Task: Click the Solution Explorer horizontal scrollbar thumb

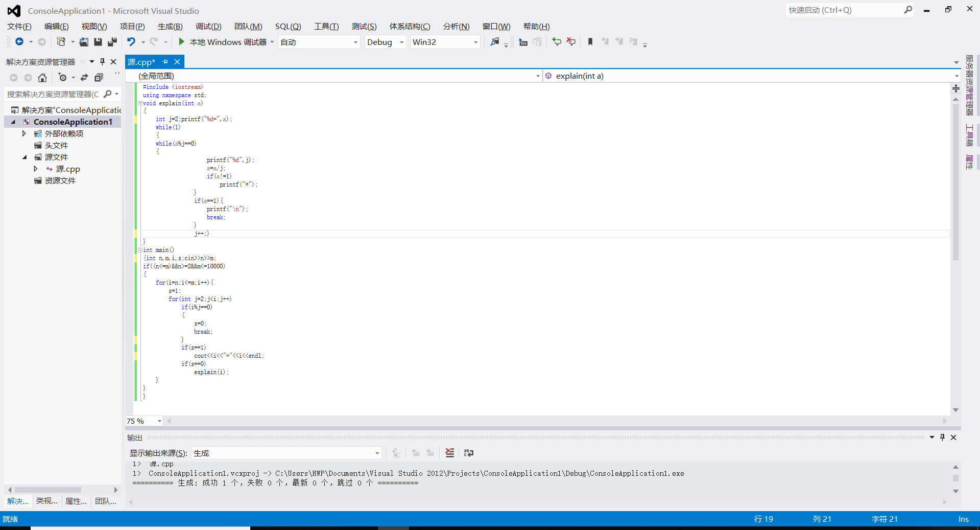Action: click(x=47, y=490)
